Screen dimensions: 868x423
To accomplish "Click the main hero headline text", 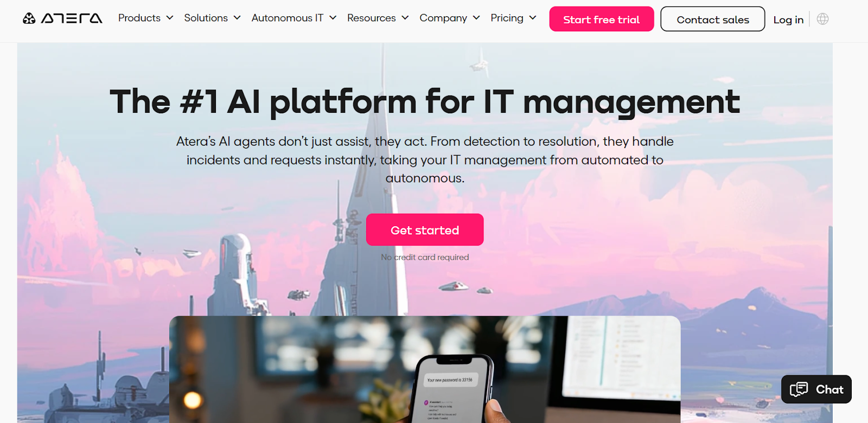I will [425, 101].
